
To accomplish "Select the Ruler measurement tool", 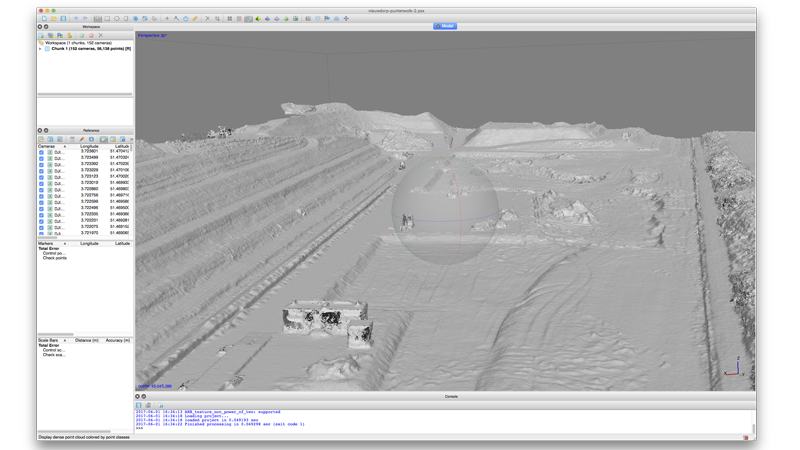I will tap(195, 18).
